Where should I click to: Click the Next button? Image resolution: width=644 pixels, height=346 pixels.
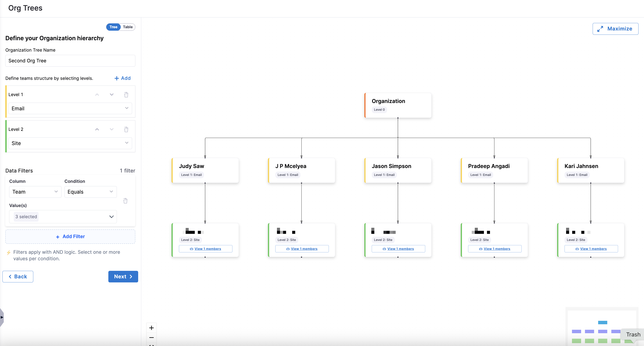[123, 276]
